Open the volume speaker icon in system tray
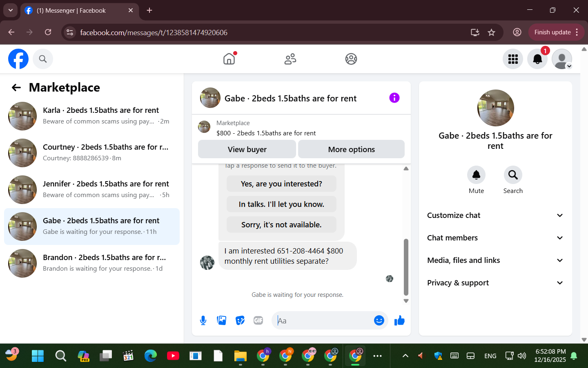Image resolution: width=588 pixels, height=368 pixels. coord(522,356)
